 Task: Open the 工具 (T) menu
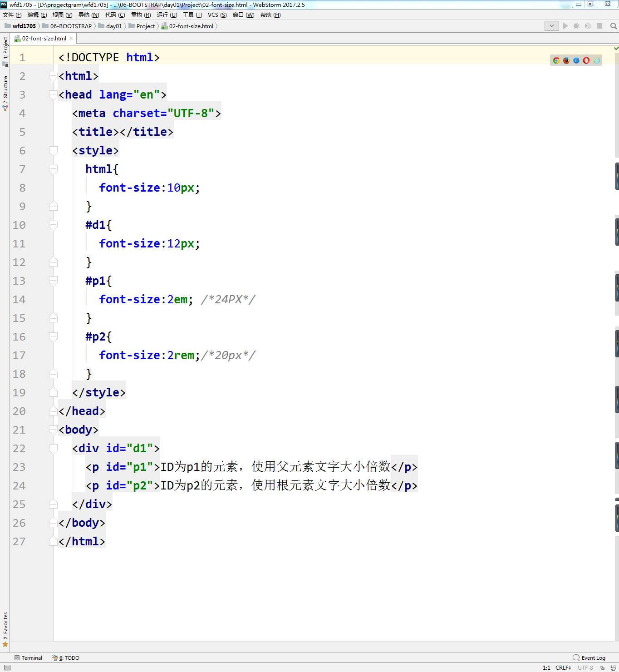pos(193,15)
